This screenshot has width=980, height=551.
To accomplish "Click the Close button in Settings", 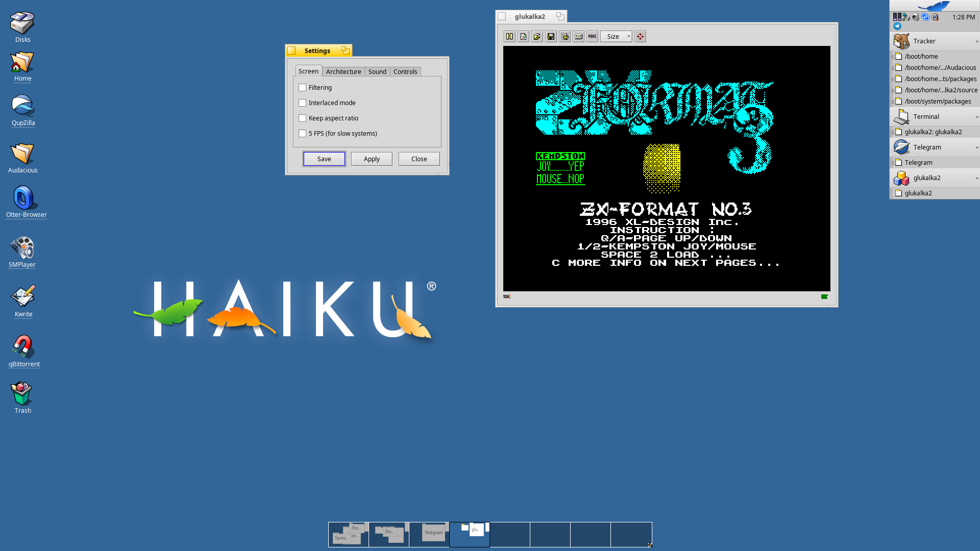I will [419, 159].
